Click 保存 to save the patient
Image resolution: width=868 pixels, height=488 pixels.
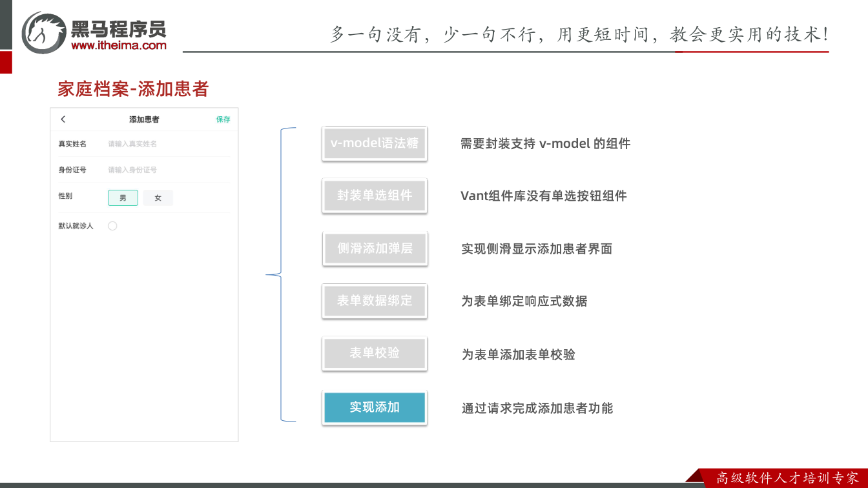pyautogui.click(x=223, y=119)
